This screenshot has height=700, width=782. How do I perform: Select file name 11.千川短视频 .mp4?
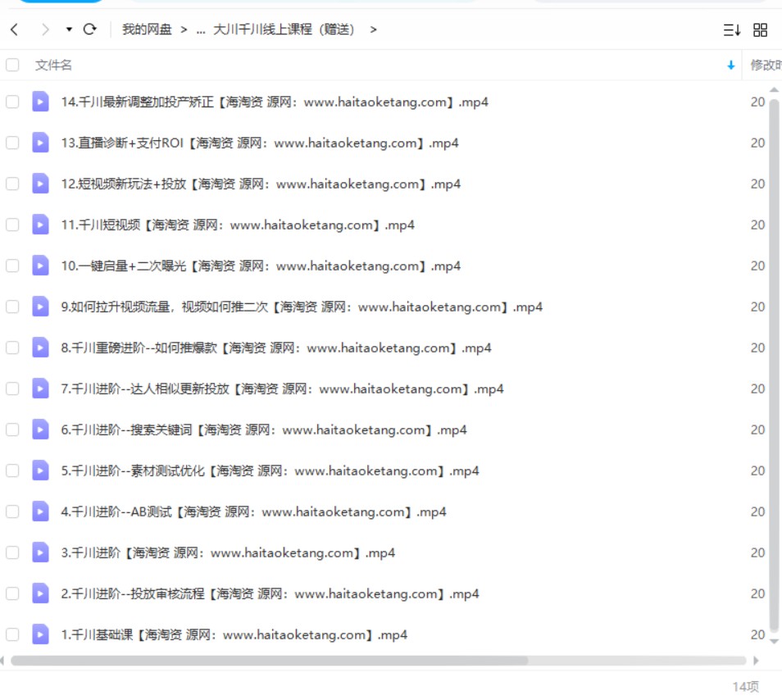point(238,225)
